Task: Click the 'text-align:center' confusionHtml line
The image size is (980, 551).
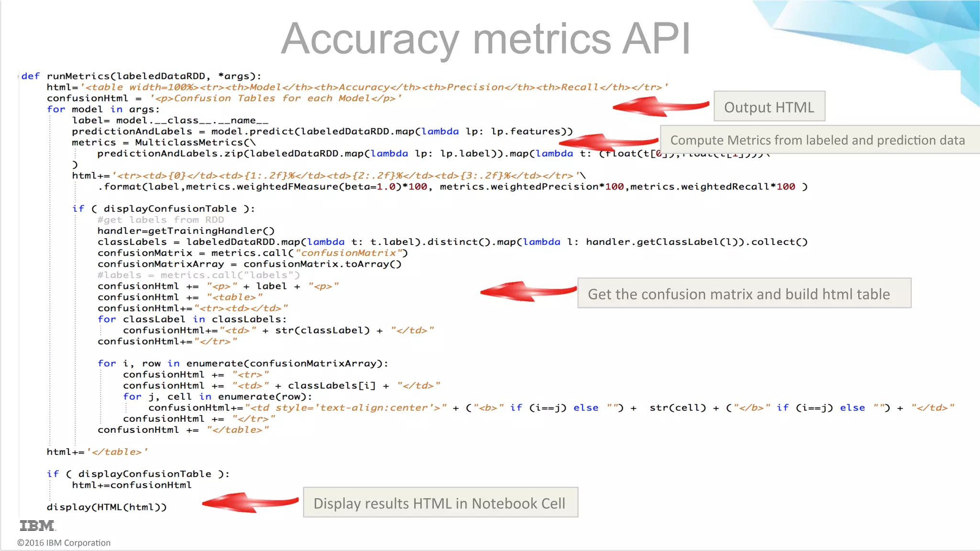Action: tap(551, 408)
